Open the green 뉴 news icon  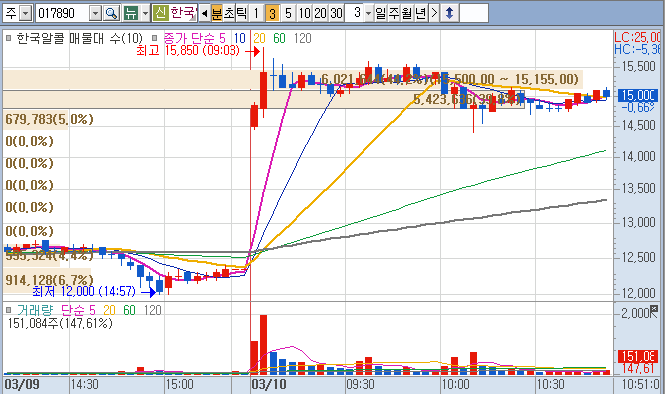click(x=131, y=13)
